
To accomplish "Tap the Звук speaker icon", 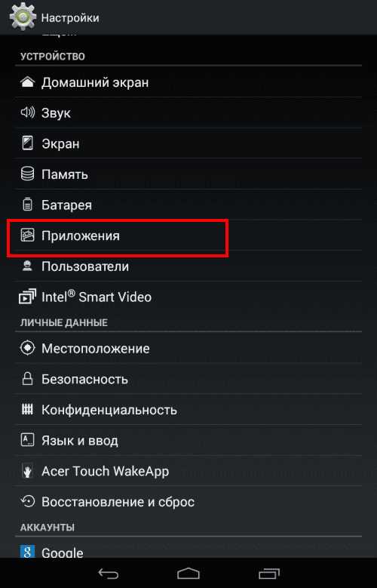I will click(27, 112).
